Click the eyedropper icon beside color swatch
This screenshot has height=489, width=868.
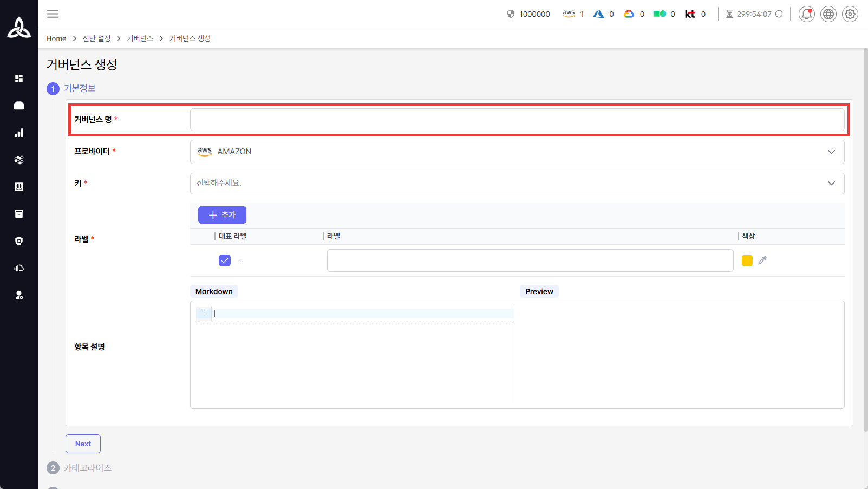[x=762, y=260]
